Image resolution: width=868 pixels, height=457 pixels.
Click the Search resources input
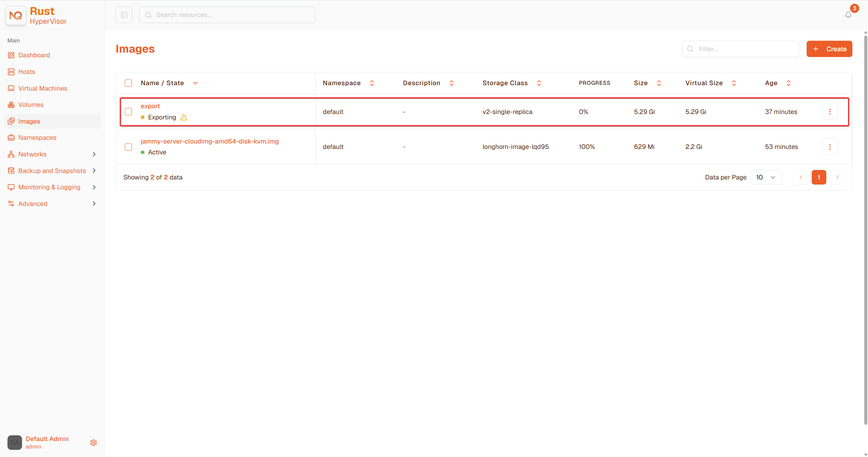point(227,15)
